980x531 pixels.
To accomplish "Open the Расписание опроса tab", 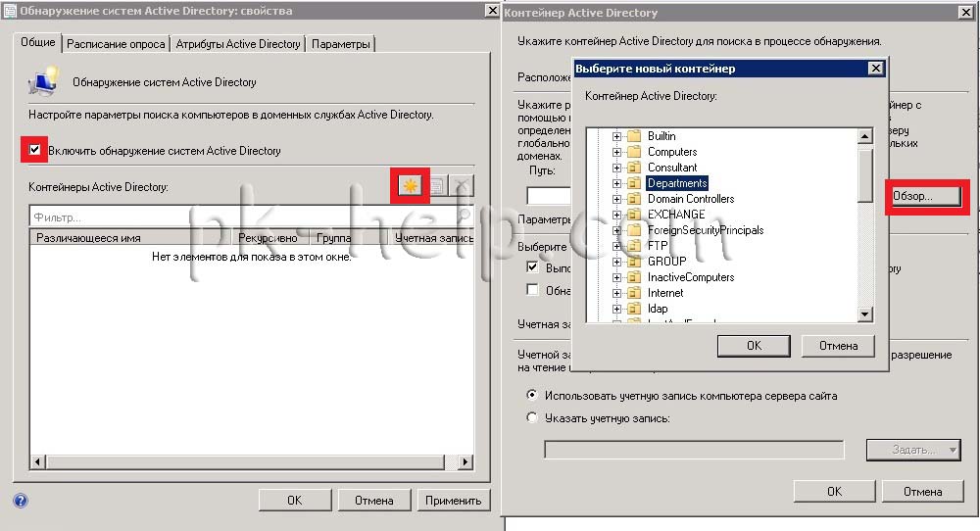I will [x=116, y=44].
